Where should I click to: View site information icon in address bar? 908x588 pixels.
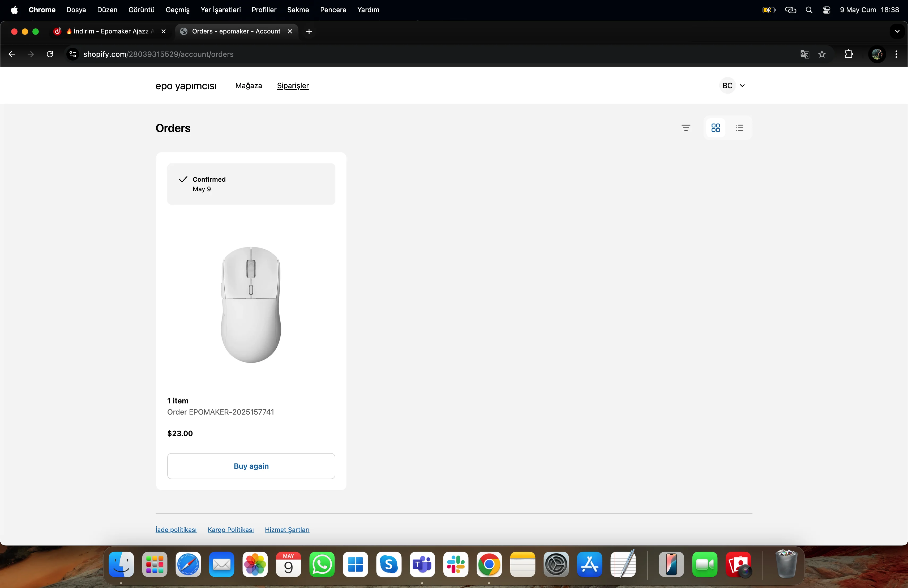pos(72,54)
